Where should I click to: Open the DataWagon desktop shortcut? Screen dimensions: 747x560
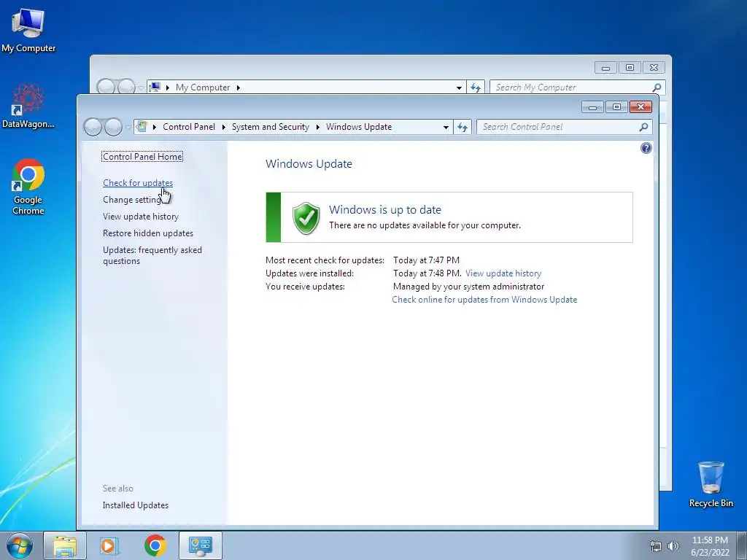coord(28,106)
